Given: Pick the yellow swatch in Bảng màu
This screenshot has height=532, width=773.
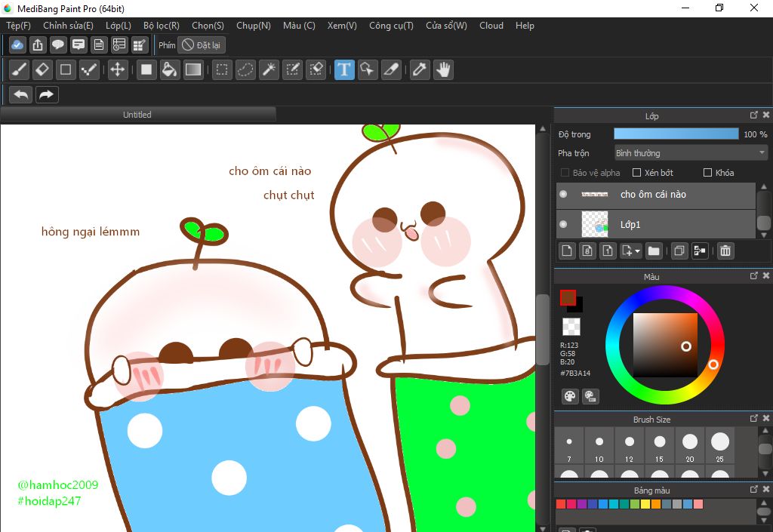Looking at the screenshot, I should (x=645, y=504).
